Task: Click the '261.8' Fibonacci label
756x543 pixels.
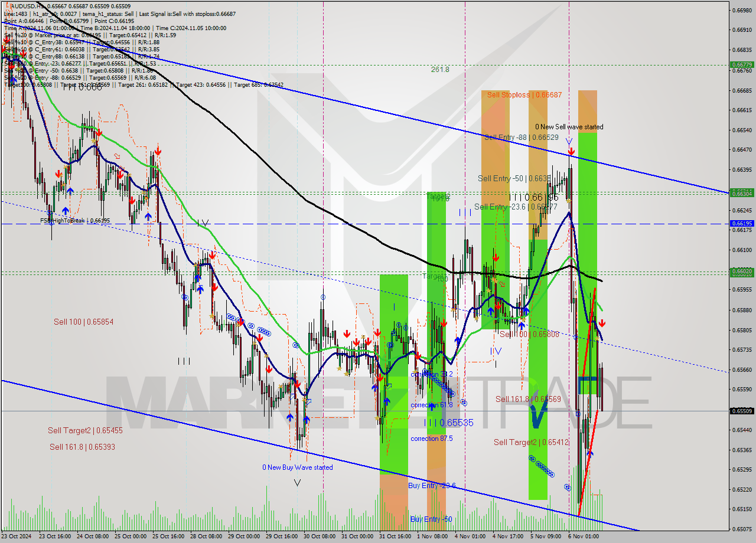Action: tap(440, 69)
